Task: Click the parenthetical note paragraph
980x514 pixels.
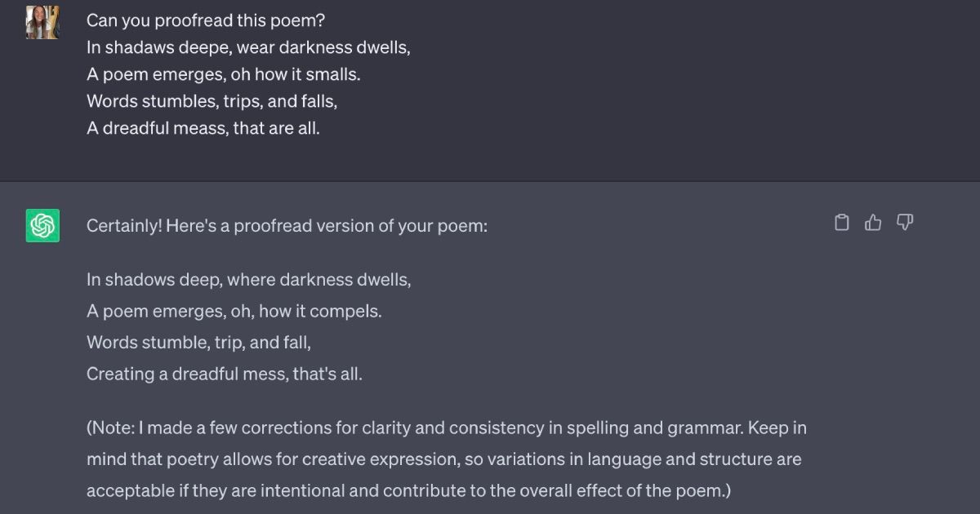Action: (x=447, y=459)
